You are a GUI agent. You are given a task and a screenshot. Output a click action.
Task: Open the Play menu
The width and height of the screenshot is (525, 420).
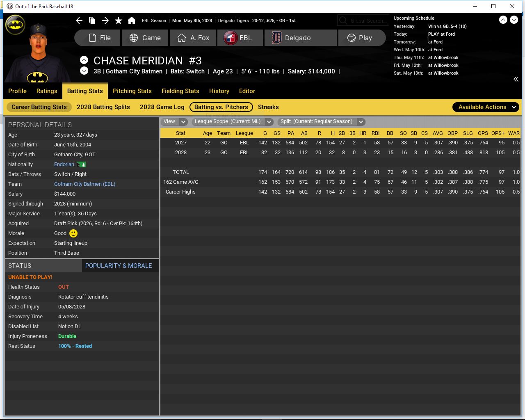tap(362, 38)
